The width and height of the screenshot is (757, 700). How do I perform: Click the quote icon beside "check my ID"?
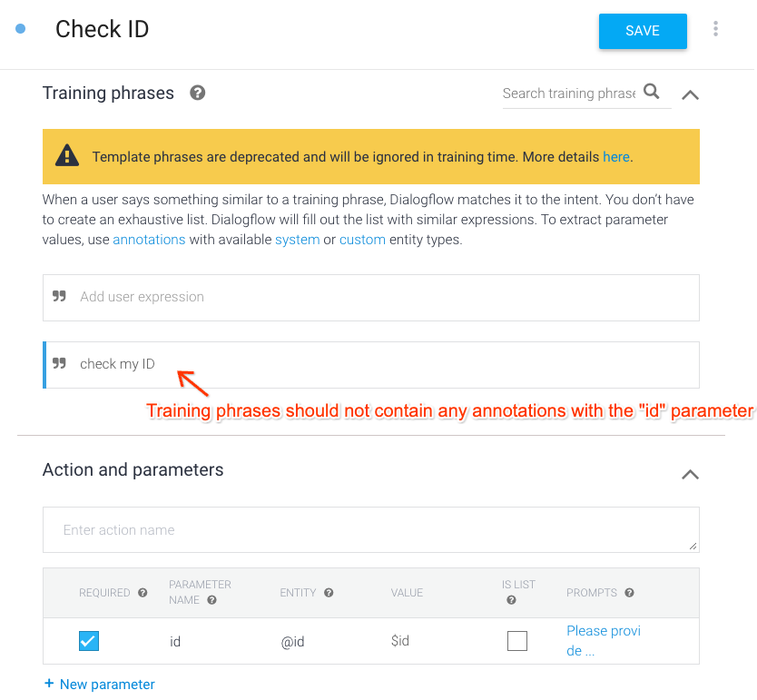[x=59, y=363]
